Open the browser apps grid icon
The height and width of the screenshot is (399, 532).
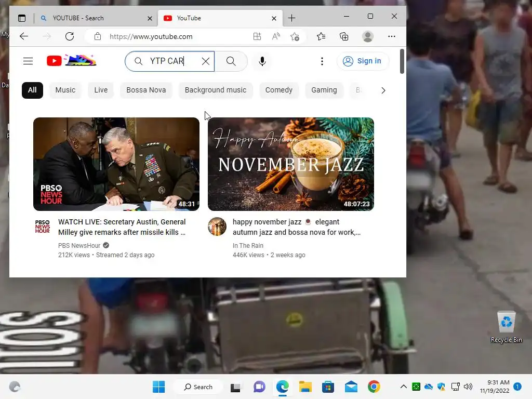click(x=257, y=36)
